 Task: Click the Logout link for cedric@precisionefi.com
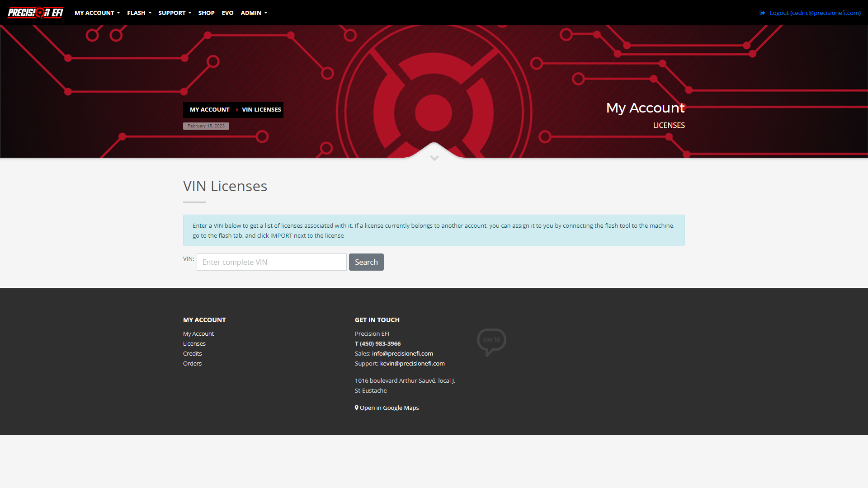815,13
